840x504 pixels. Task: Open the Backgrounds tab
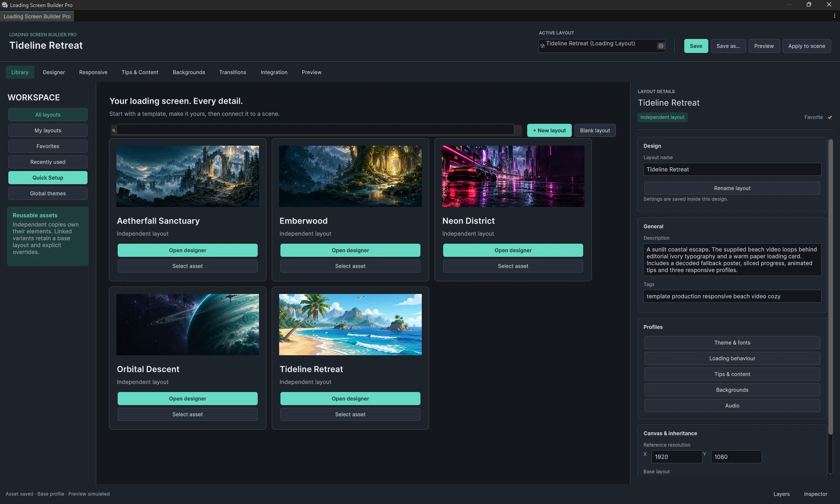click(189, 72)
